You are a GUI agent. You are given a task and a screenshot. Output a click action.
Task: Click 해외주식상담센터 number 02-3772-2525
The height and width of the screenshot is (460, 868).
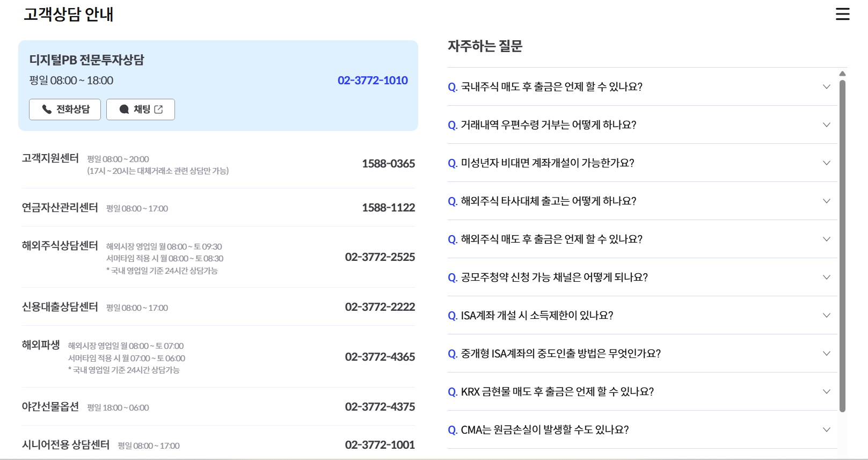tap(380, 257)
